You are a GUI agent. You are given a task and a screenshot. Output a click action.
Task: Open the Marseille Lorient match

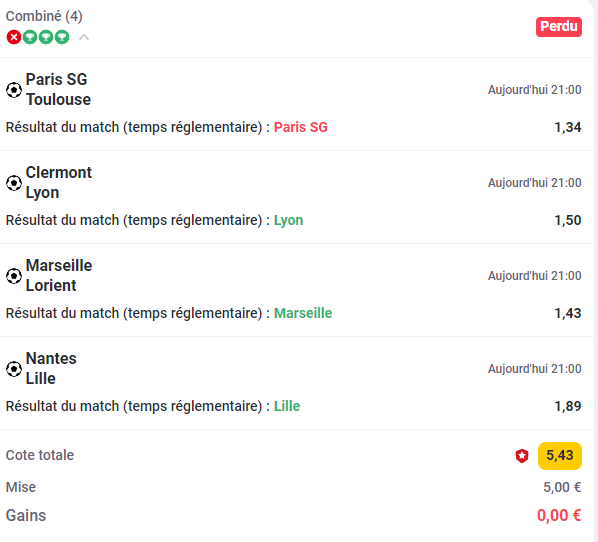(59, 275)
